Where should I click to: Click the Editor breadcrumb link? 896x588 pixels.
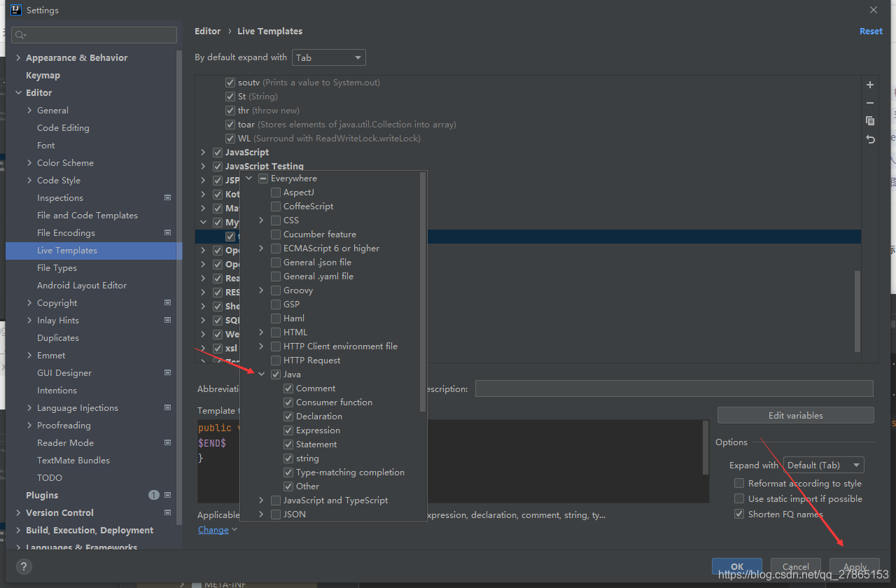pos(208,31)
